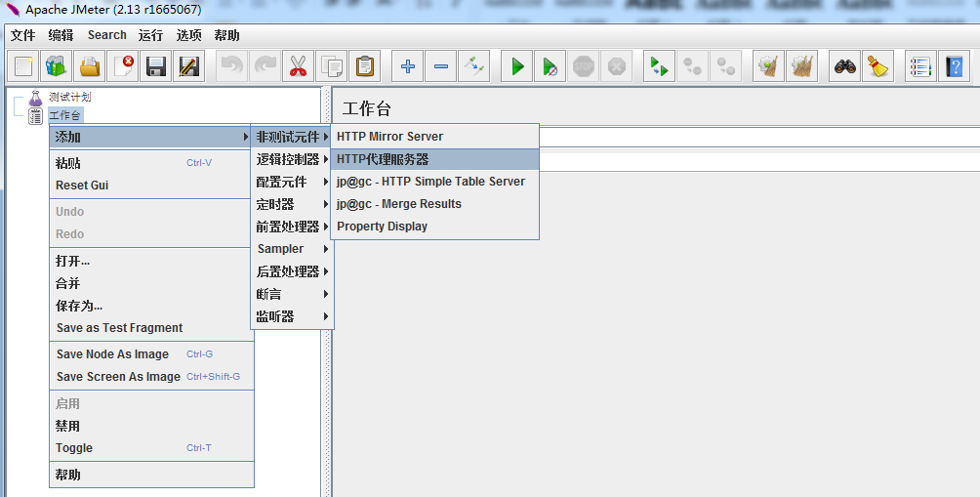980x497 pixels.
Task: Click the Paste clipboard icon
Action: tap(364, 66)
